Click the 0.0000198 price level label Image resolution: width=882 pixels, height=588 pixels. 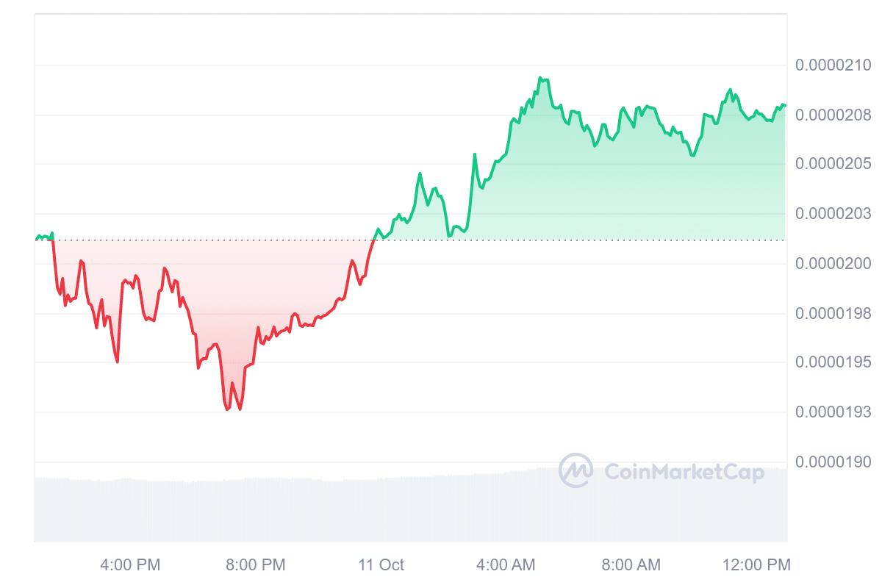click(833, 314)
